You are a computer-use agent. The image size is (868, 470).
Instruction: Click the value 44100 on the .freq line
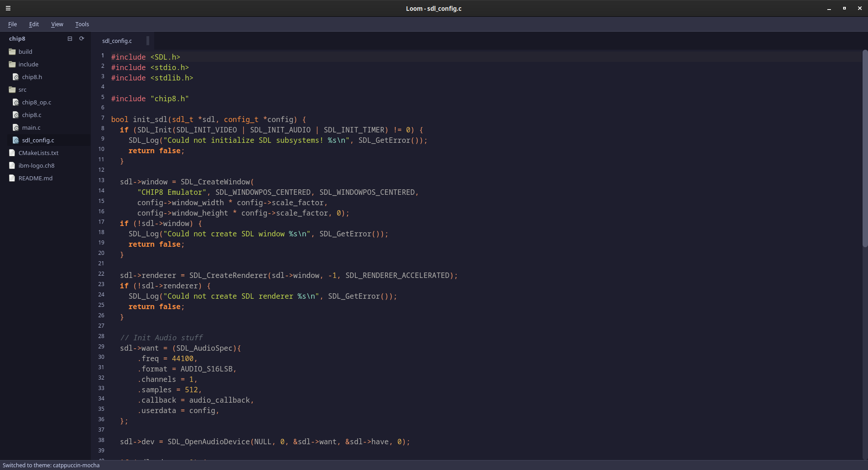tap(183, 358)
